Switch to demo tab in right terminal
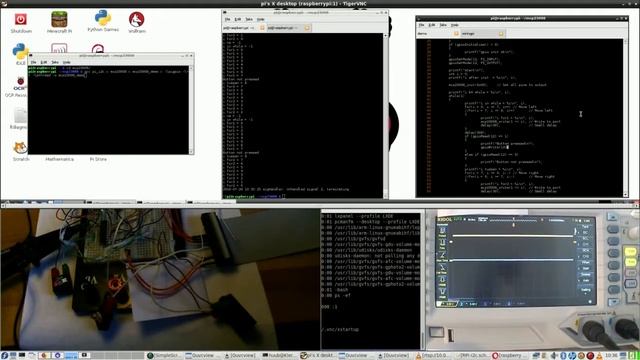 pos(438,33)
